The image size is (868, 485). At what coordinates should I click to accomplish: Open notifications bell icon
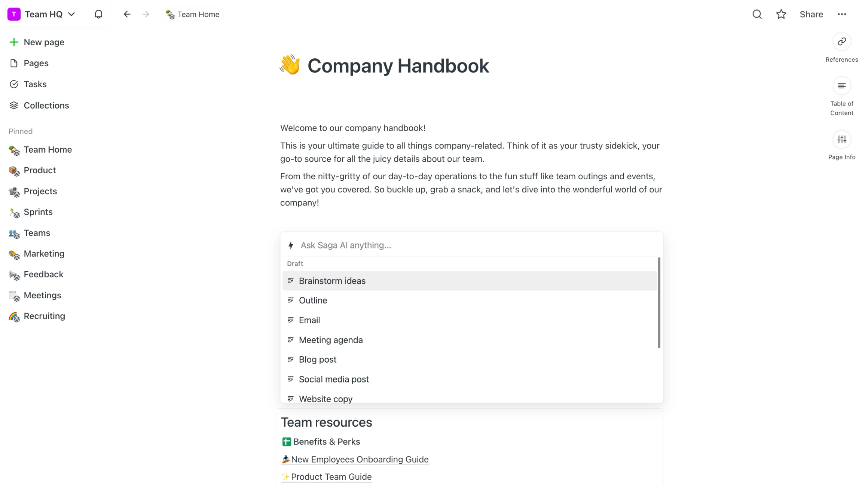click(98, 14)
